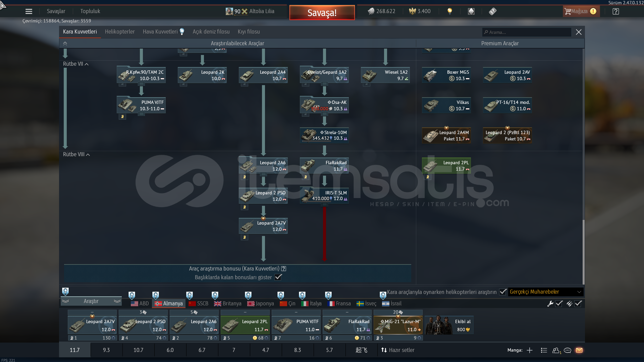The height and width of the screenshot is (362, 644).
Task: Switch to the Helikopterler tab
Action: click(120, 32)
